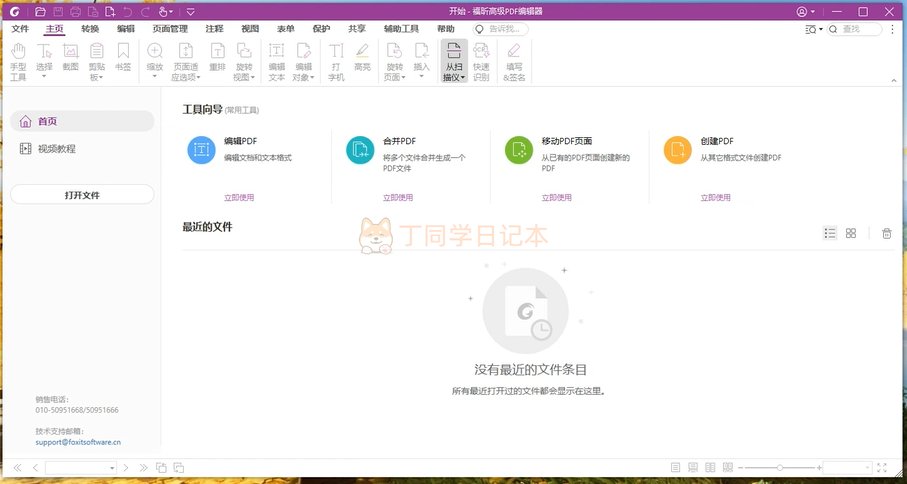Viewport: 907px width, 484px height.
Task: Click the 从扫描仪 scanner icon in ribbon
Action: (453, 61)
